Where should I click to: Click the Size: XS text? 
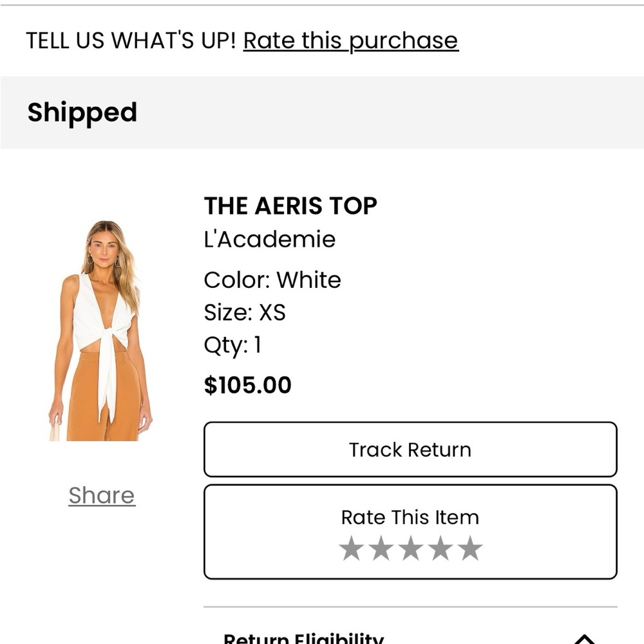tap(245, 313)
